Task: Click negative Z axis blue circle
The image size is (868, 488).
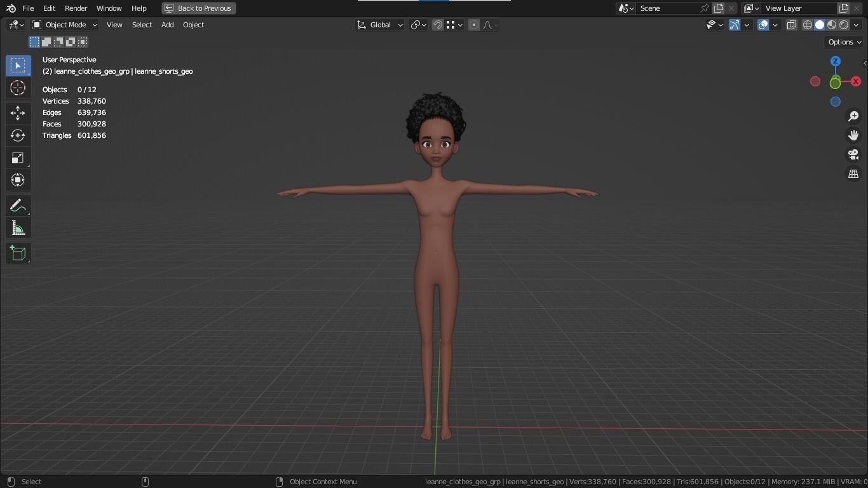Action: (836, 102)
